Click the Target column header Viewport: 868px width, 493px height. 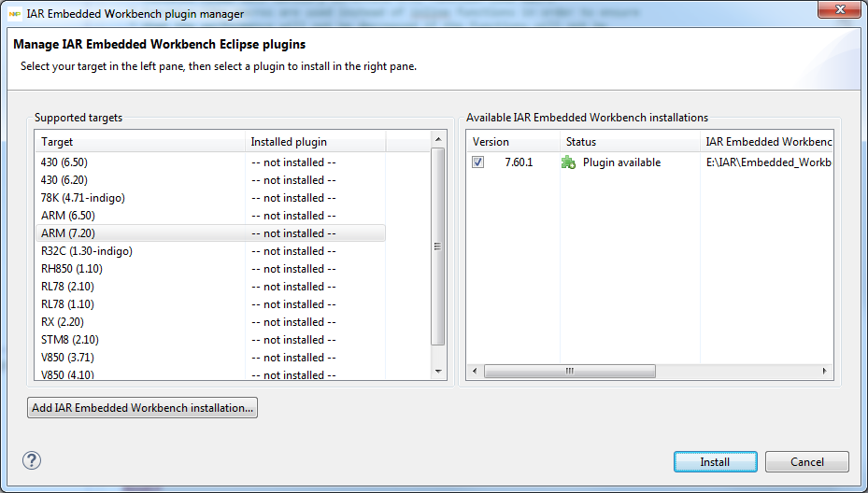[x=139, y=142]
